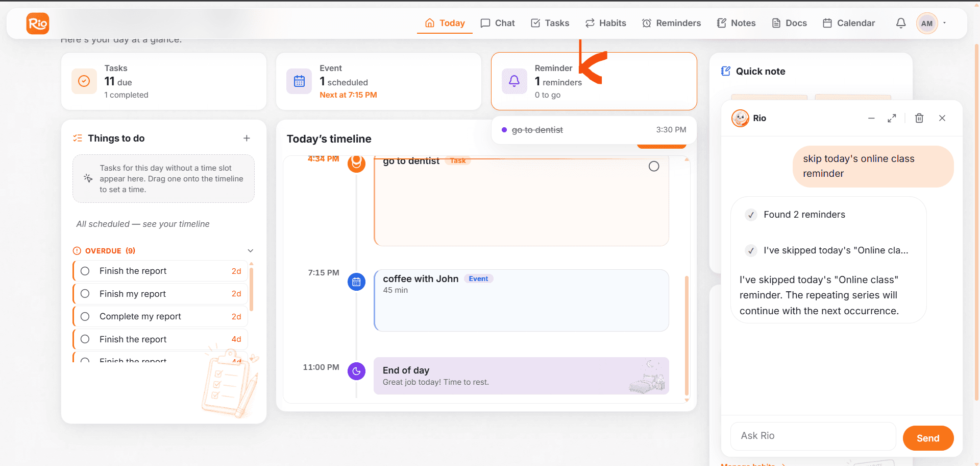Open the Tasks summary card
This screenshot has width=980, height=466.
pos(164,81)
